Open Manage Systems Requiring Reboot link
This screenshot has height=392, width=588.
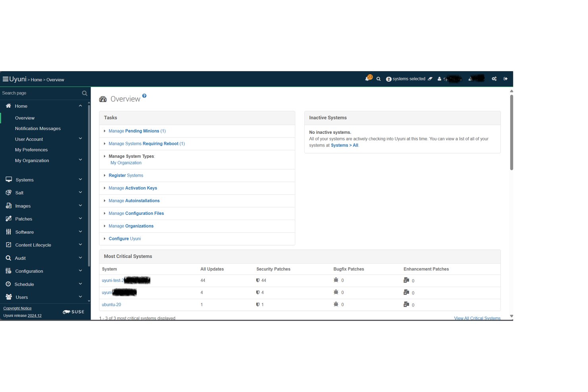147,144
